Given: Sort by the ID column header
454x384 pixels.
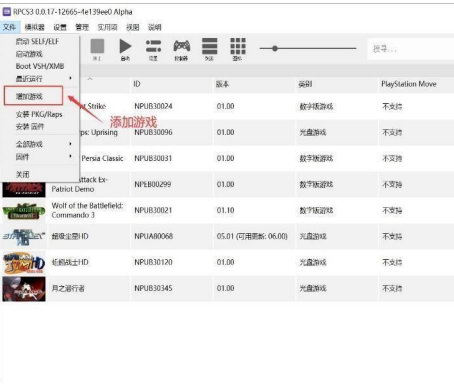Looking at the screenshot, I should click(137, 84).
